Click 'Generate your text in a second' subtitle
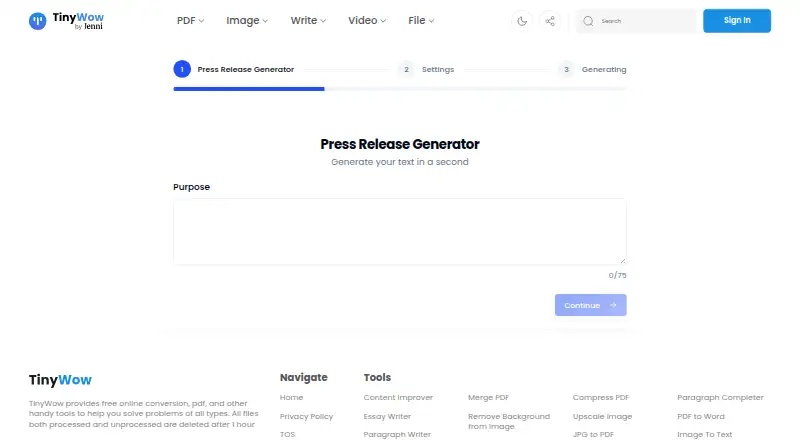The image size is (800, 440). (x=399, y=162)
